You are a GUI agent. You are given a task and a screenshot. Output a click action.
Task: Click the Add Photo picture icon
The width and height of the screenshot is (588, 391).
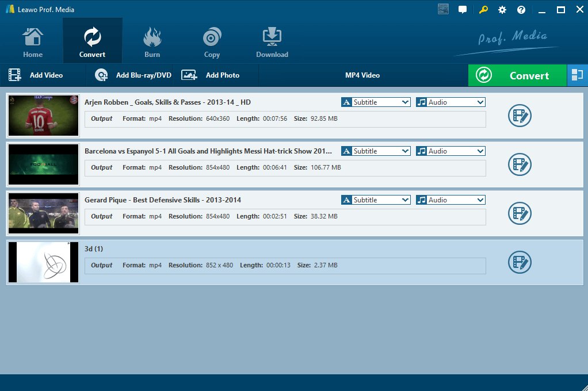(189, 75)
